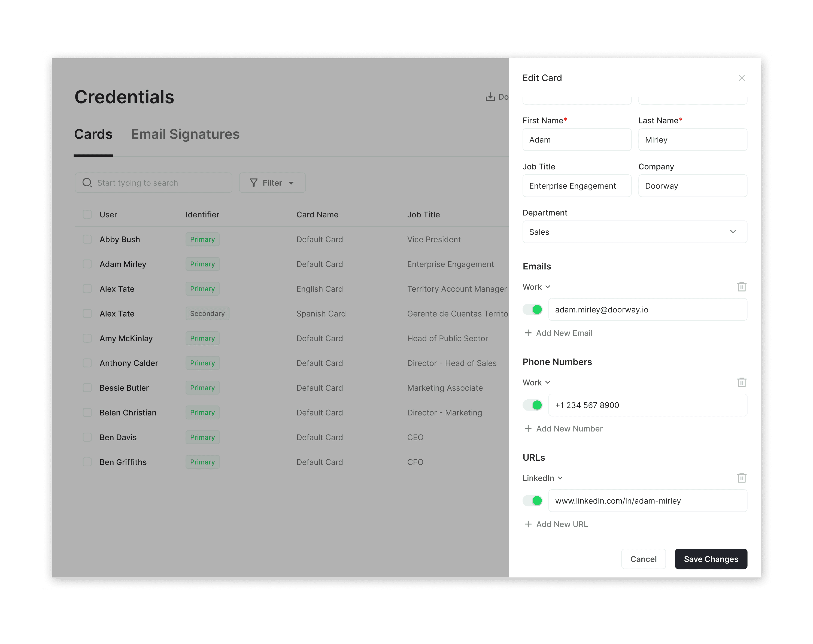
Task: Click plus icon beside Add New URL
Action: pyautogui.click(x=528, y=524)
